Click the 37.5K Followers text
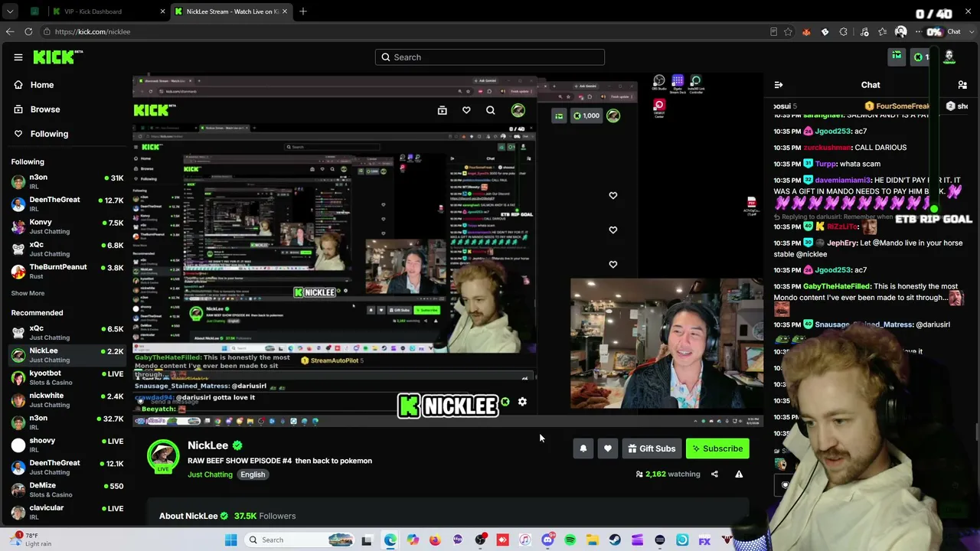980x551 pixels. click(265, 516)
